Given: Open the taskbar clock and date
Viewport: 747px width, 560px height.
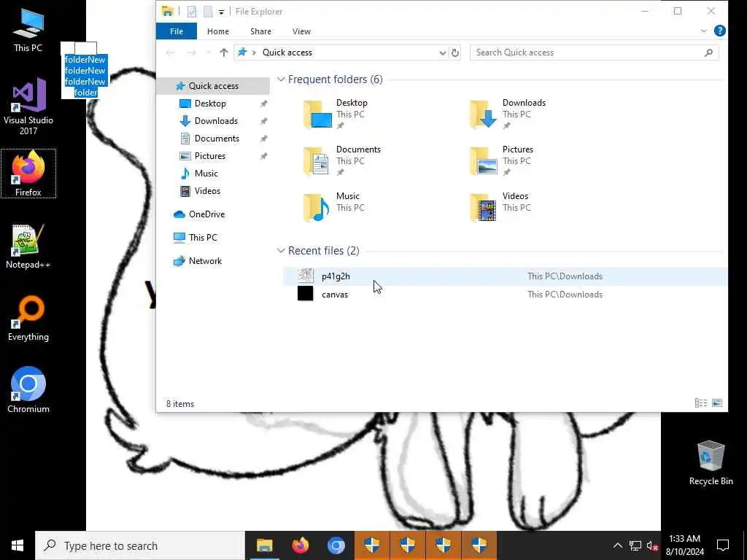Looking at the screenshot, I should [684, 545].
